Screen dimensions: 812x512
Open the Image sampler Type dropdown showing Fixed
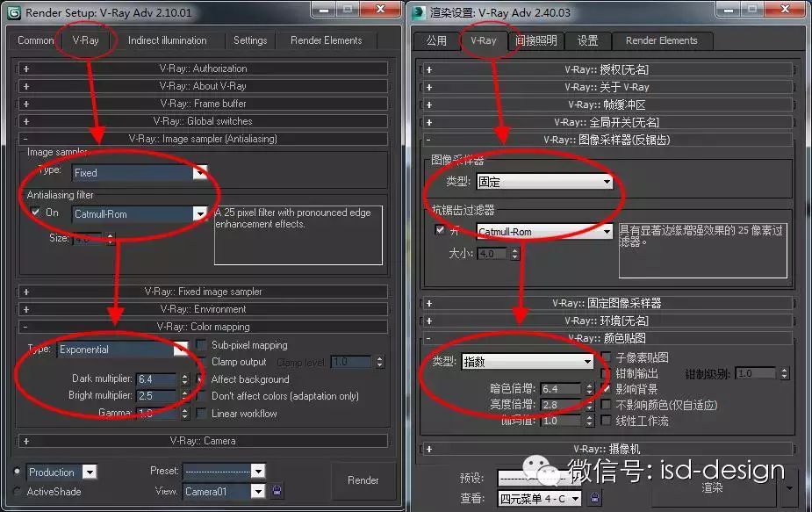point(140,172)
